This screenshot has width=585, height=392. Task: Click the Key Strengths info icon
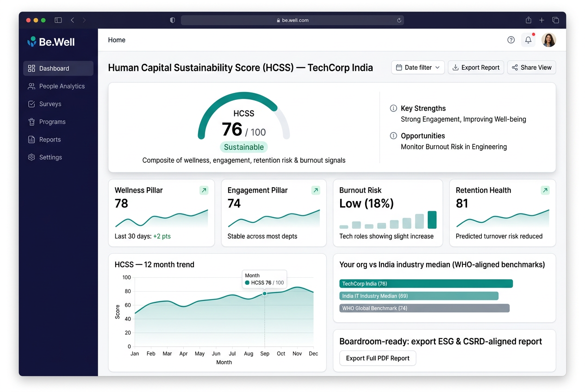393,108
